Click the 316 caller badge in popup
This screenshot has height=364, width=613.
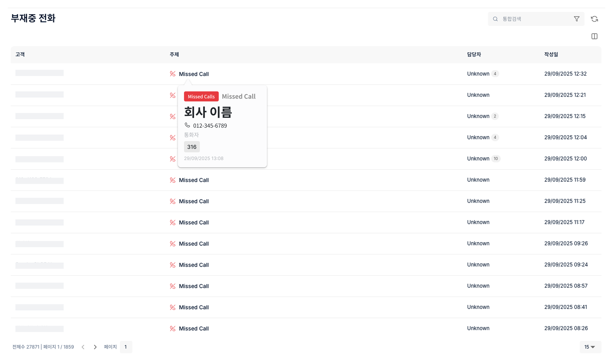pyautogui.click(x=192, y=147)
